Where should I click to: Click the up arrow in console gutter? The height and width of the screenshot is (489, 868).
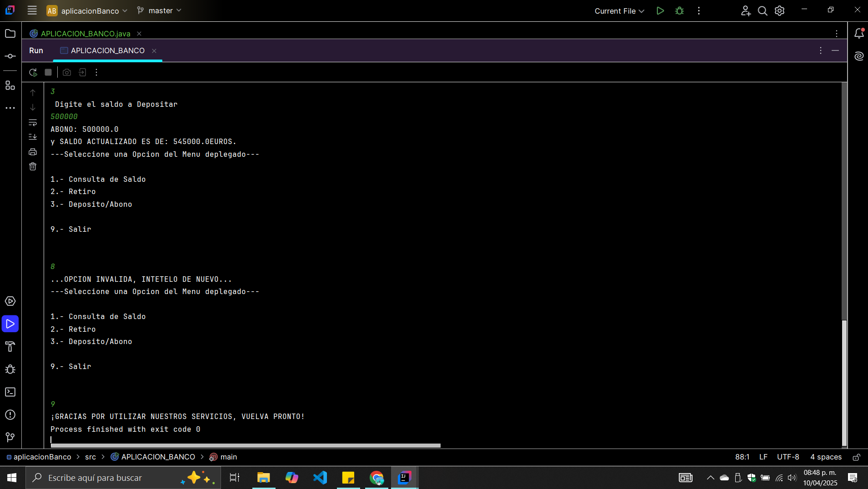(x=33, y=93)
